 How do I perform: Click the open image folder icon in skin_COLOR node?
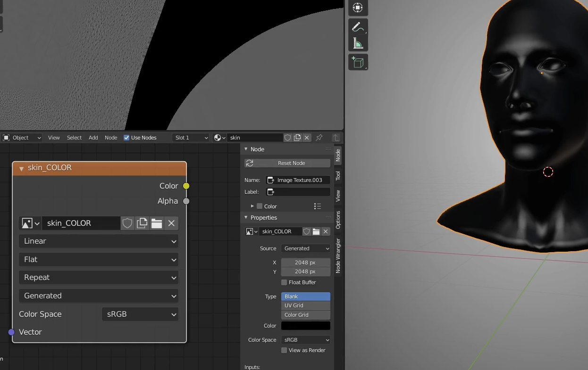click(157, 223)
